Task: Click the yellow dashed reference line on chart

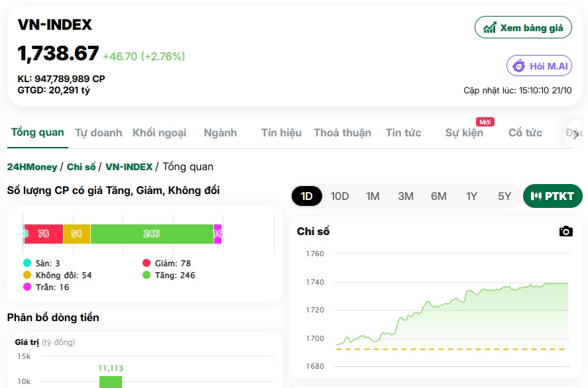Action: (x=451, y=349)
